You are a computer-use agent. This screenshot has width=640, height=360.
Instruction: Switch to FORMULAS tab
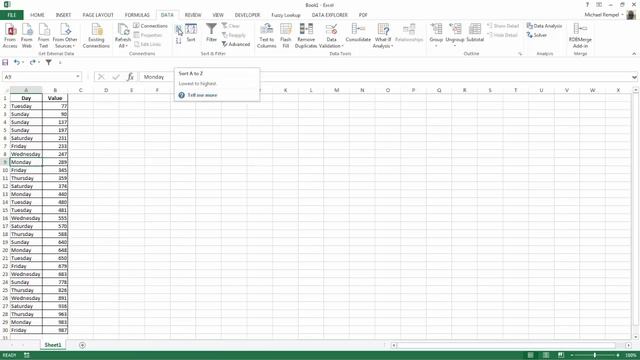click(137, 15)
